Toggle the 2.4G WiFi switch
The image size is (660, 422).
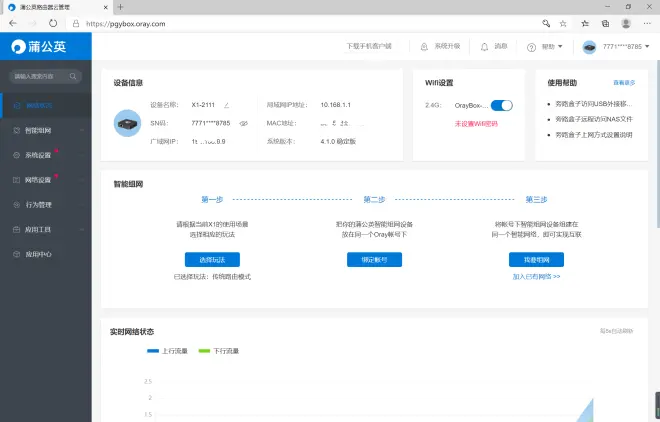tap(502, 105)
